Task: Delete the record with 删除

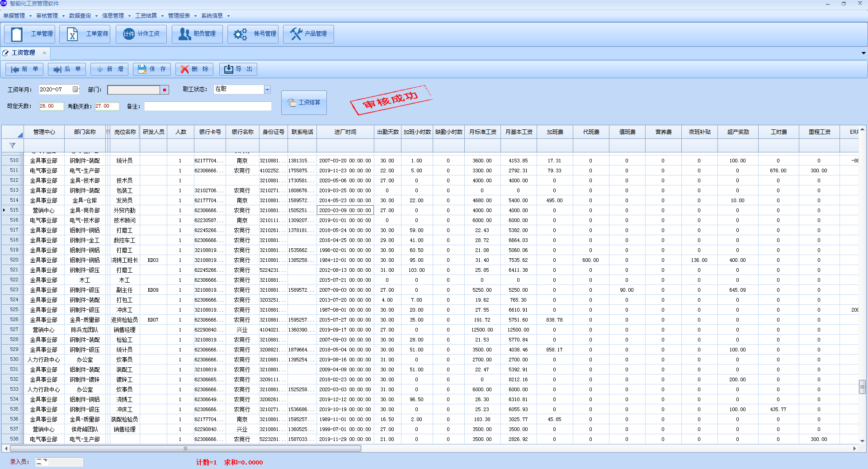Action: (194, 69)
